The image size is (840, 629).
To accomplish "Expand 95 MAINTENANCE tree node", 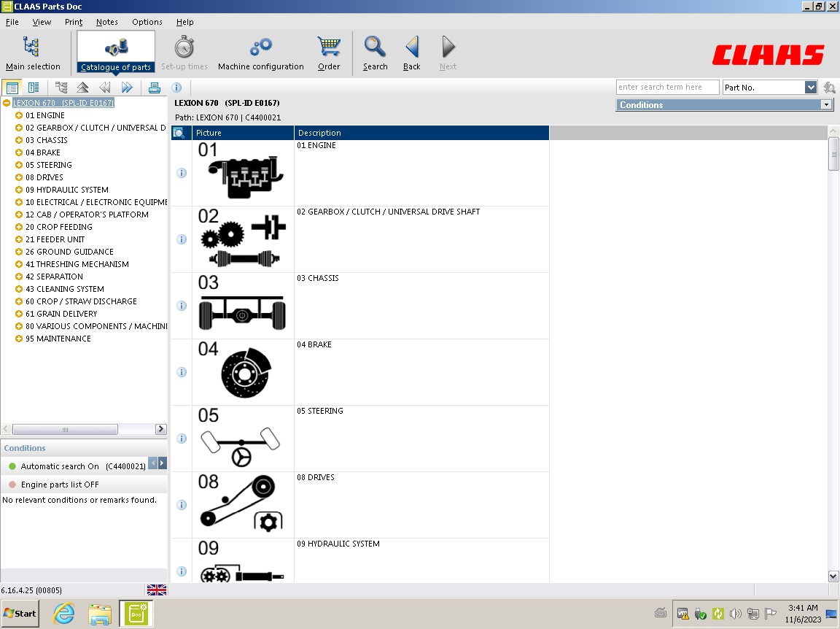I will [x=19, y=339].
